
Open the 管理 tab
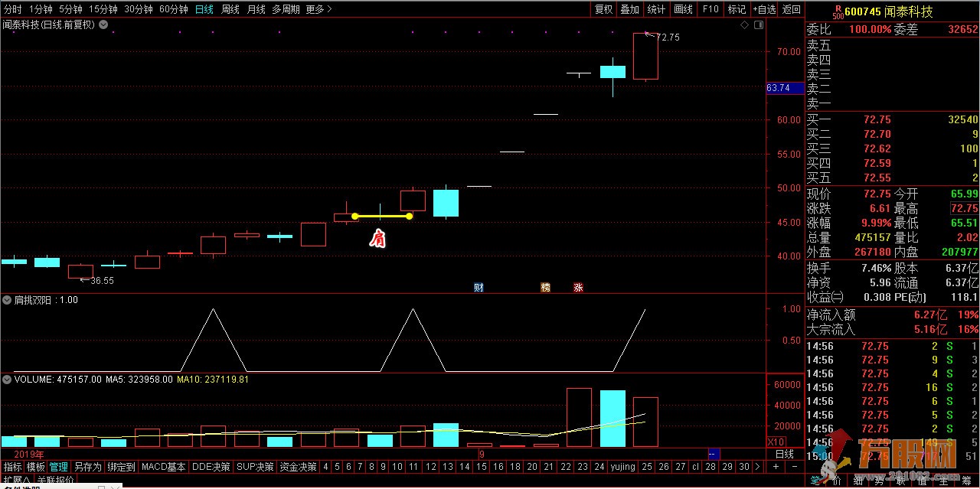coord(59,466)
